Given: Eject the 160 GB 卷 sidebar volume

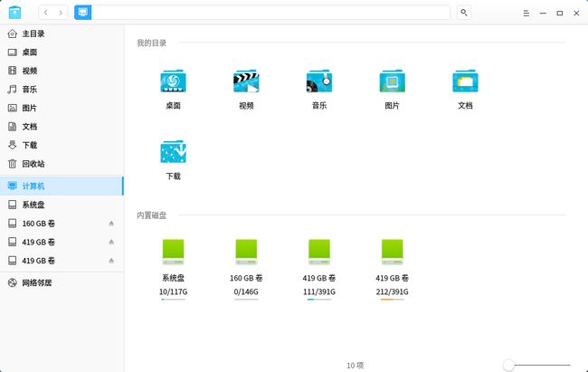Looking at the screenshot, I should pyautogui.click(x=111, y=224).
